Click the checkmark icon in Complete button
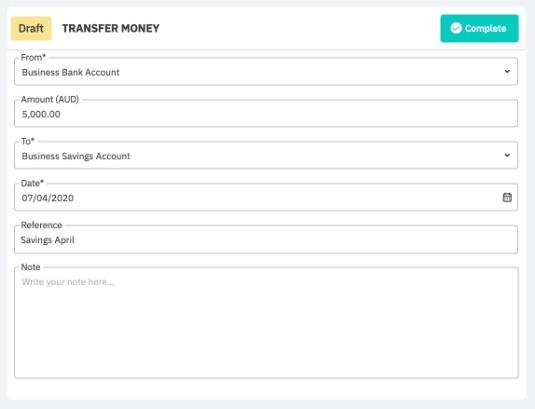The width and height of the screenshot is (535, 409). click(456, 28)
